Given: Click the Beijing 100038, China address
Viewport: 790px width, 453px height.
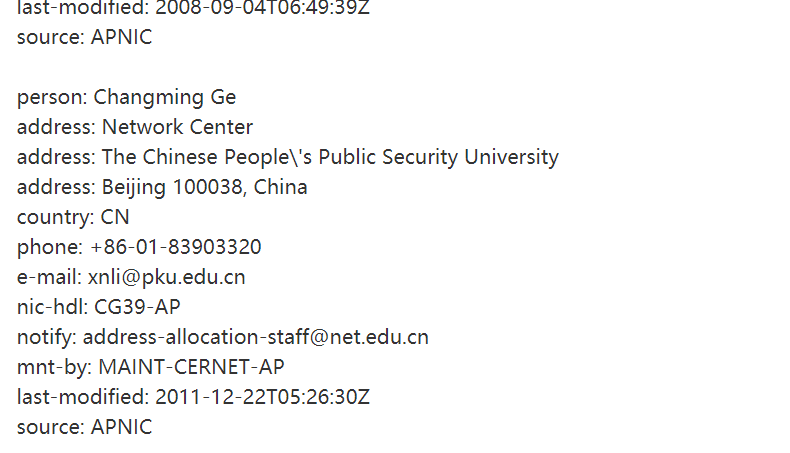Looking at the screenshot, I should coord(204,188).
